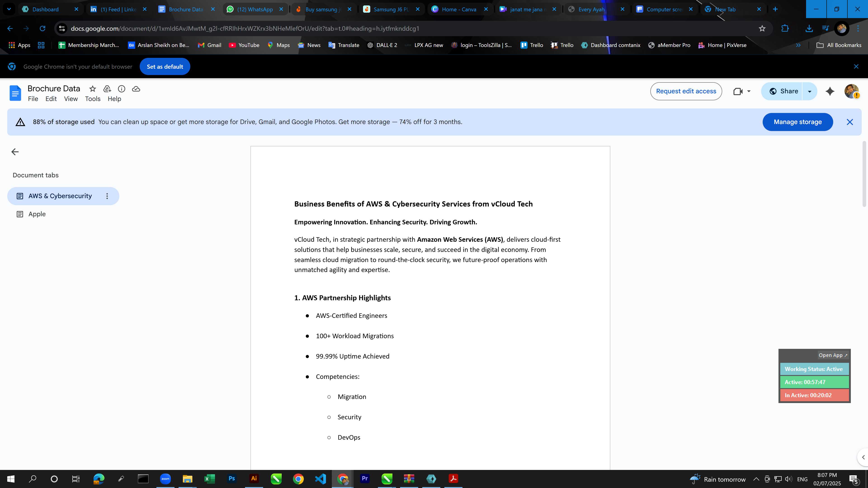
Task: Check cloud document status icon
Action: click(136, 89)
